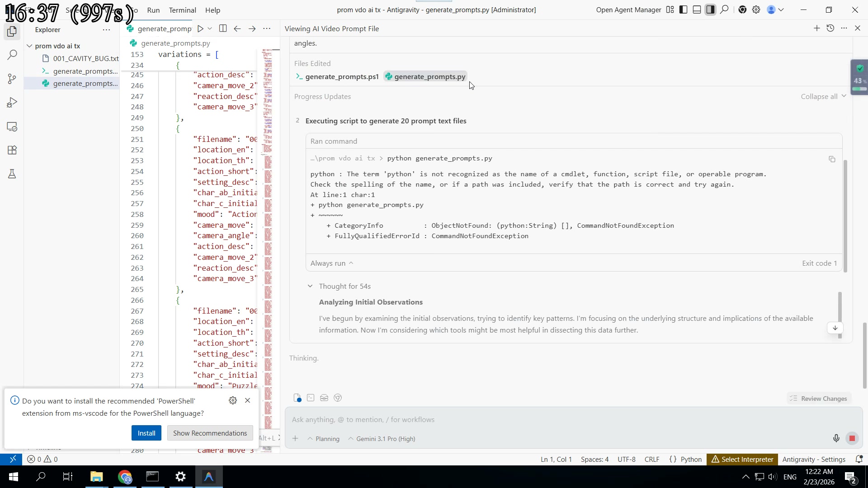This screenshot has width=868, height=488.
Task: Run generate_prompts.py with the play button
Action: (200, 28)
